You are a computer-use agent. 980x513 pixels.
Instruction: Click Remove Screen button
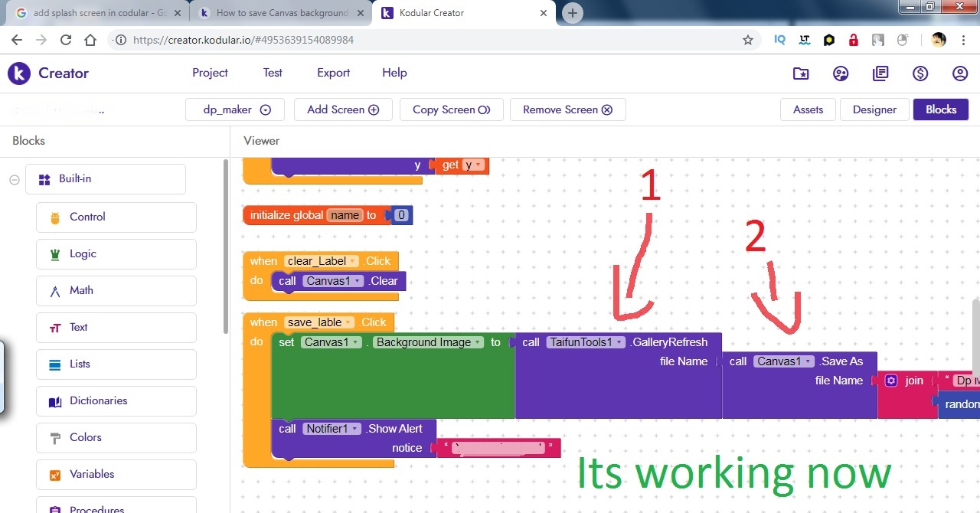(x=567, y=109)
